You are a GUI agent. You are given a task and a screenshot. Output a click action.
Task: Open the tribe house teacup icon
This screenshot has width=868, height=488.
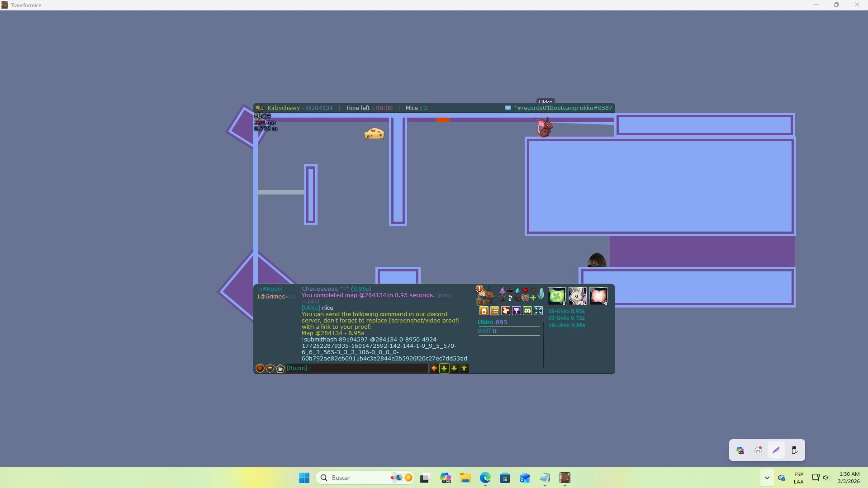click(x=280, y=368)
